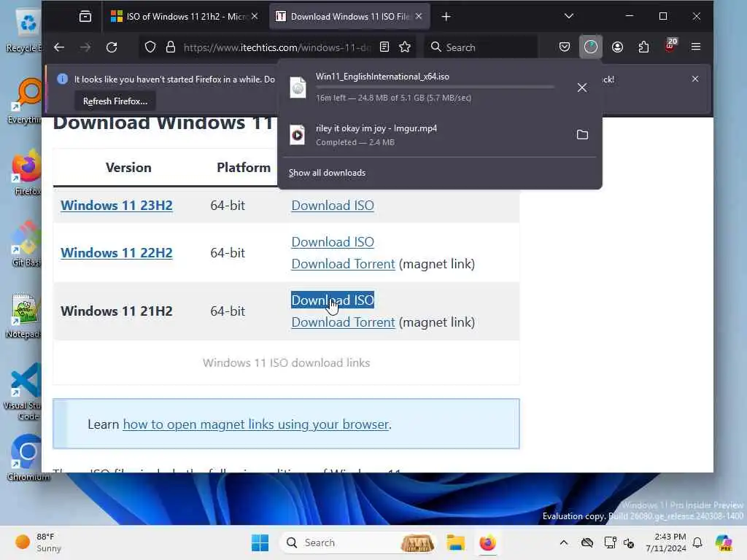The width and height of the screenshot is (747, 560).
Task: Click the Firefox taskbar icon
Action: pyautogui.click(x=488, y=542)
